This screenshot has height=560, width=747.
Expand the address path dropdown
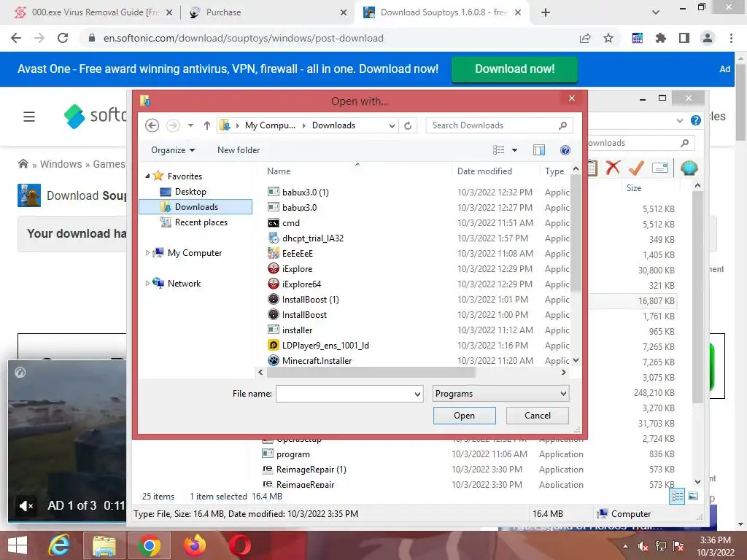pyautogui.click(x=392, y=125)
